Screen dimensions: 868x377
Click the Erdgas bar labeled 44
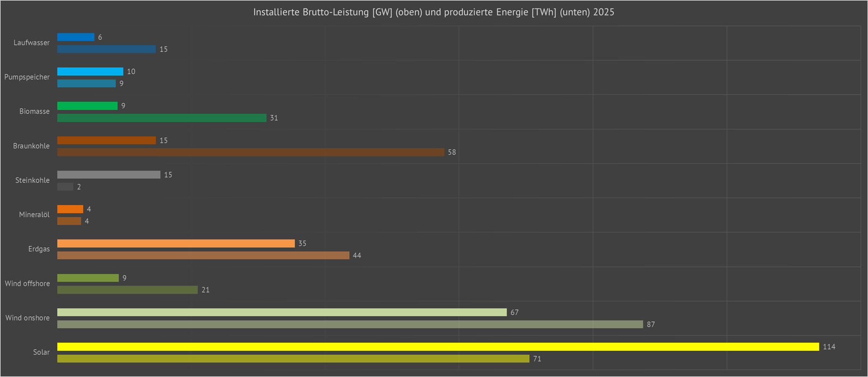click(x=203, y=256)
